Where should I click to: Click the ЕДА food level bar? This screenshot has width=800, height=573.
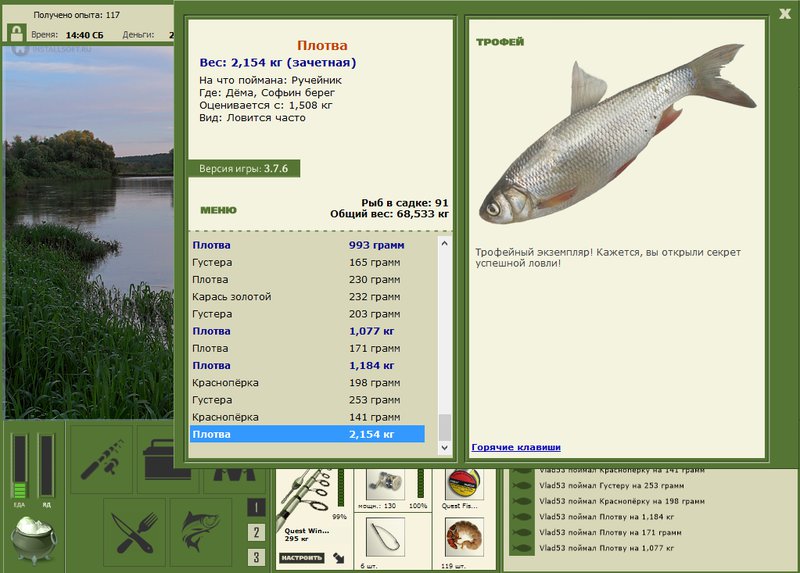(19, 465)
